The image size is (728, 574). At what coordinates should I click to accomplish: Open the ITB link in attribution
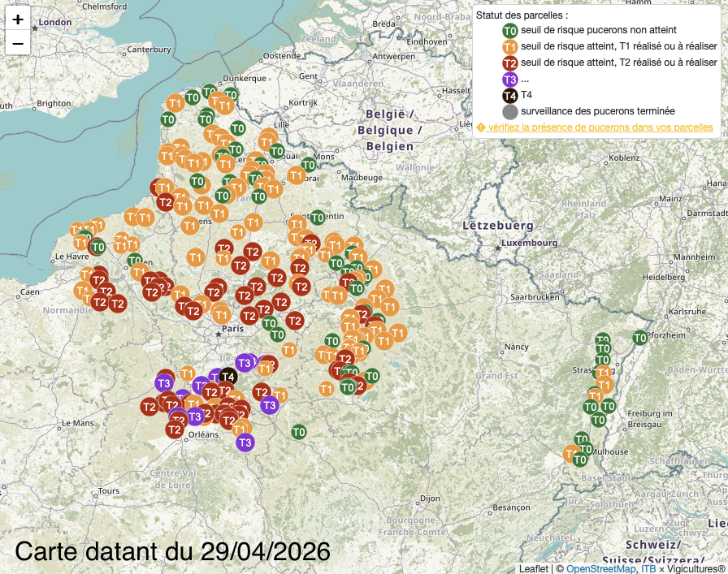(648, 568)
